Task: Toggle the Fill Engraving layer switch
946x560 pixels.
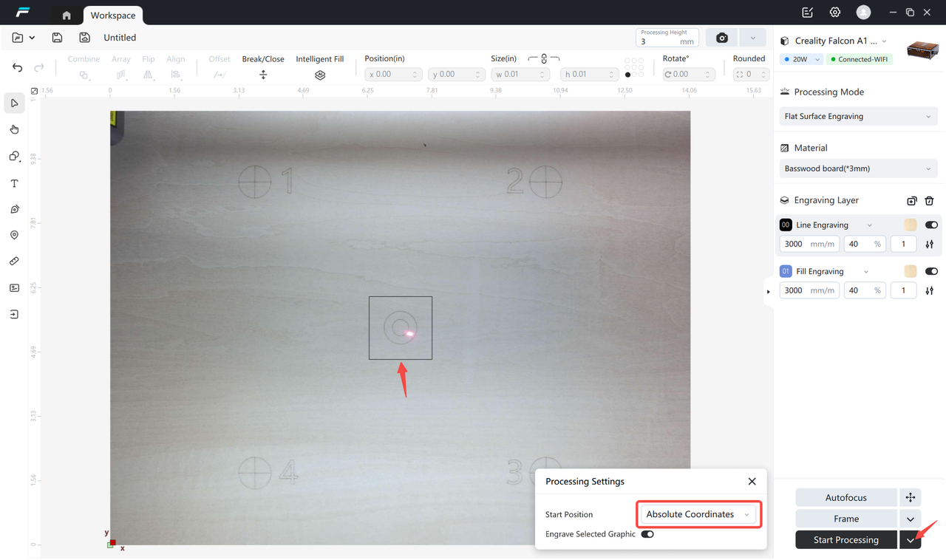Action: pyautogui.click(x=931, y=271)
